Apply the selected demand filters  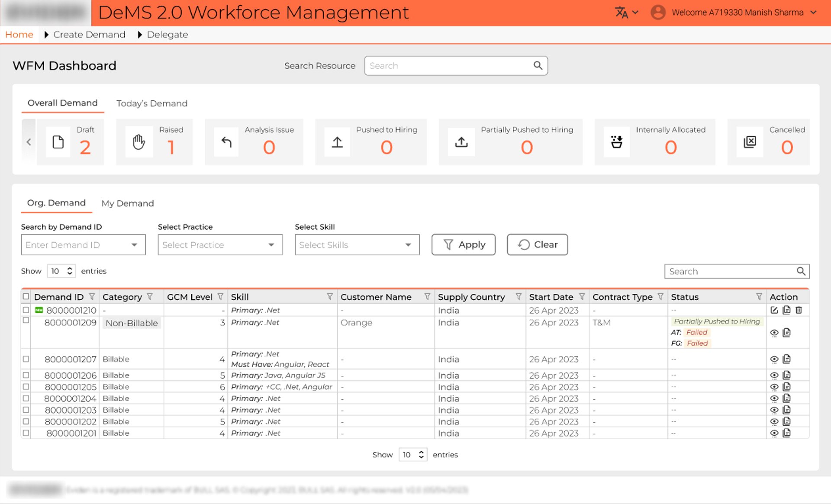click(464, 245)
